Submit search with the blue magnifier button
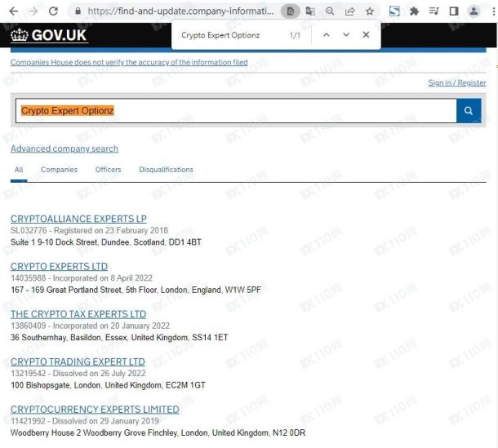This screenshot has height=448, width=498. pyautogui.click(x=469, y=110)
